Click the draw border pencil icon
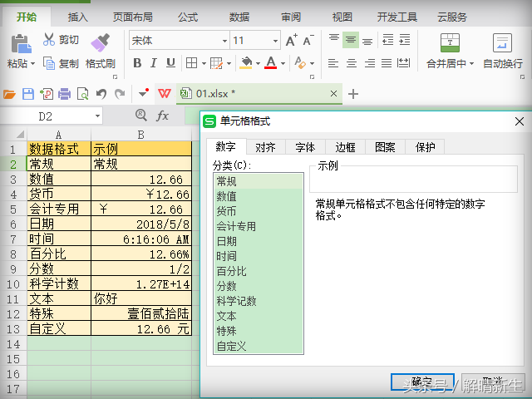Screen dimensions: 532x399 [216, 63]
